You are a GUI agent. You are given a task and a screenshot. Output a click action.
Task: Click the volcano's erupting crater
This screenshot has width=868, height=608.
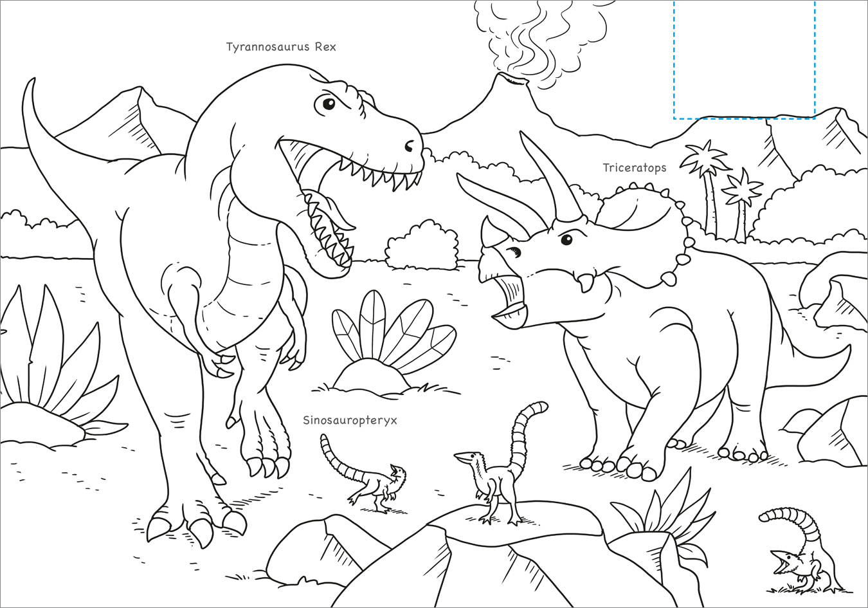coord(512,79)
